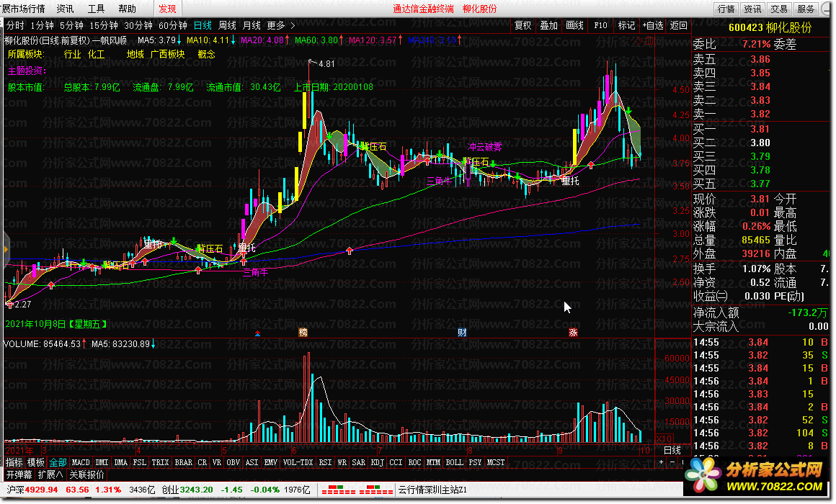Click the 沪深 index in status bar
836x504 pixels.
(15, 490)
